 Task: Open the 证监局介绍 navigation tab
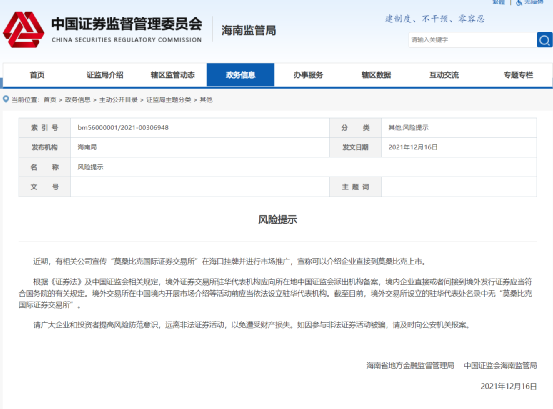[105, 75]
